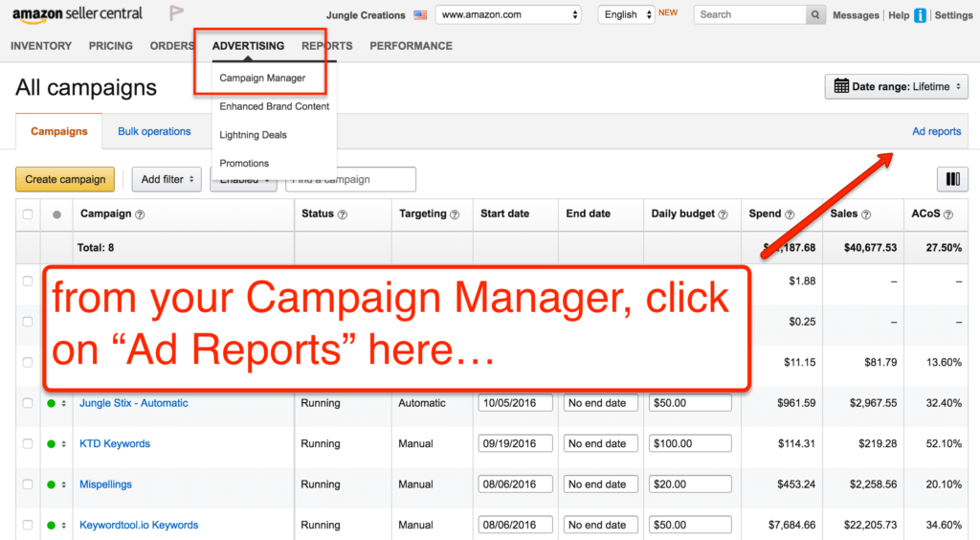Open the English language dropdown
Screen dimensions: 980x540
(626, 14)
